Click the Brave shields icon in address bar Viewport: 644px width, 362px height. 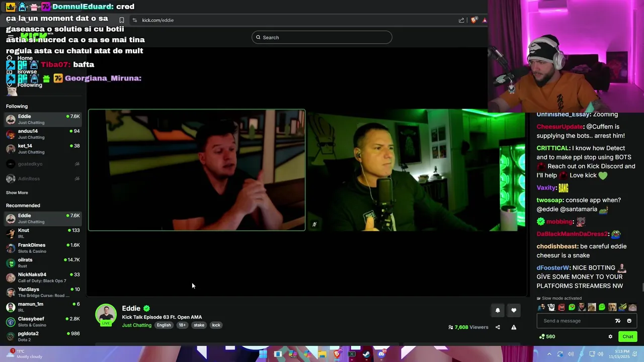click(474, 20)
